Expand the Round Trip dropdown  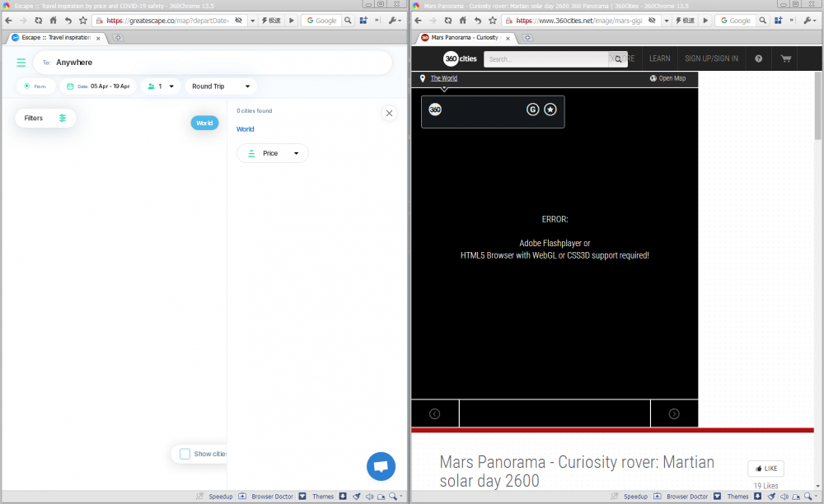tap(221, 86)
